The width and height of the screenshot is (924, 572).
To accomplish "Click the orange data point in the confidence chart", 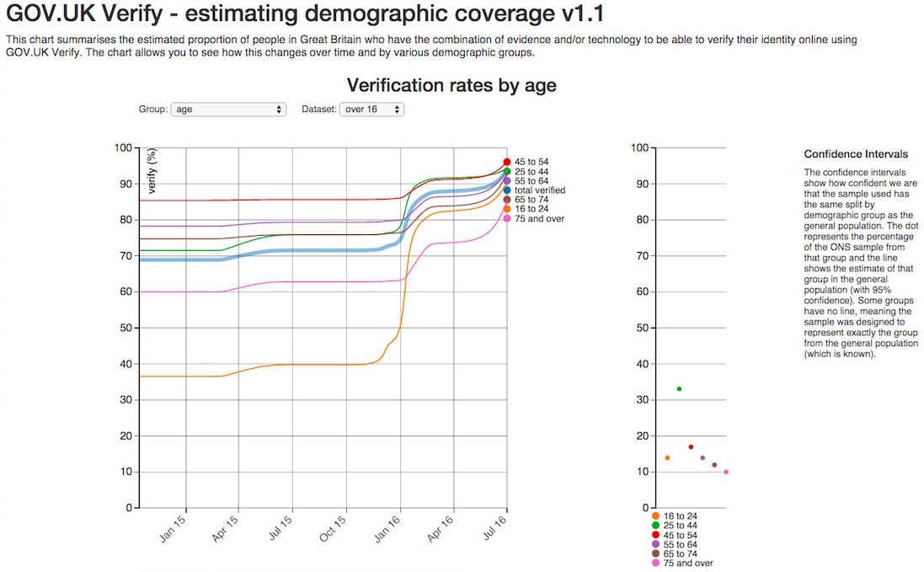I will [668, 457].
